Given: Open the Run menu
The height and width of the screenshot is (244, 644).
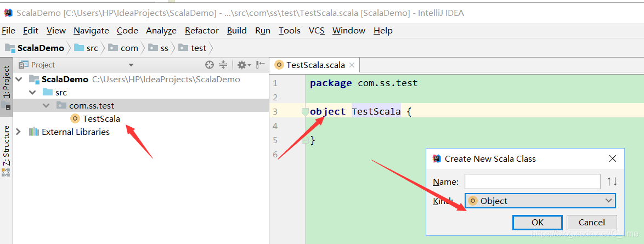Looking at the screenshot, I should [x=262, y=30].
